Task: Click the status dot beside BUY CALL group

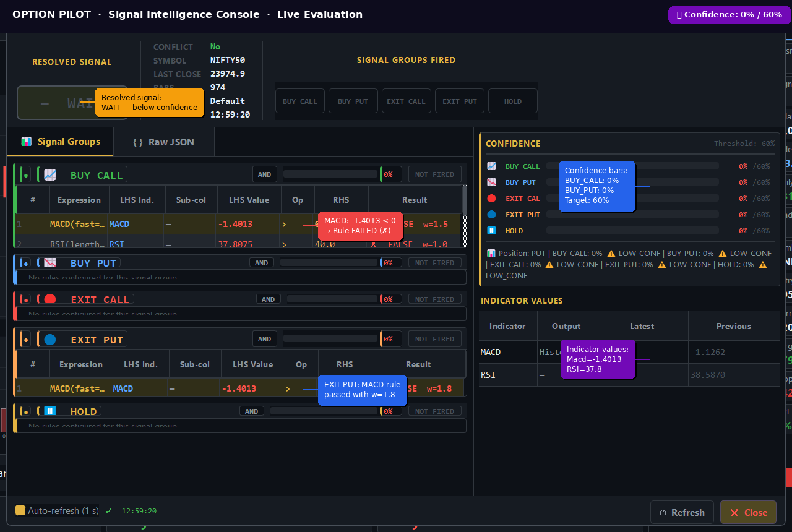Action: pyautogui.click(x=25, y=175)
